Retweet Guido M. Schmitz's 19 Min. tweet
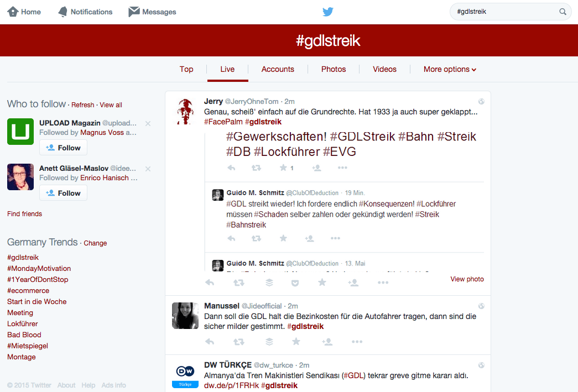578x392 pixels. [256, 238]
